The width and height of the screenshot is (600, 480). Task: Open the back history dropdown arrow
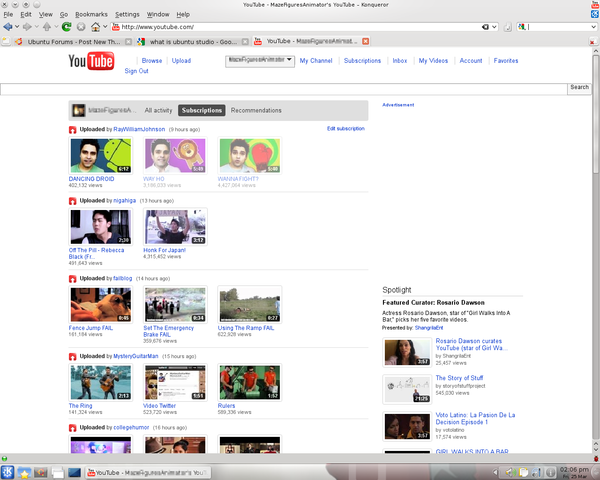pos(17,27)
